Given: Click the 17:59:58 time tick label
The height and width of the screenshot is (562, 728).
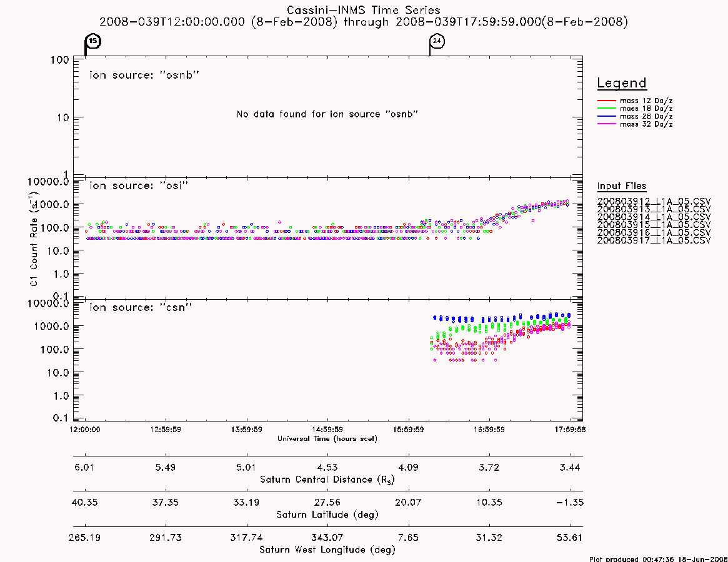Looking at the screenshot, I should point(570,430).
